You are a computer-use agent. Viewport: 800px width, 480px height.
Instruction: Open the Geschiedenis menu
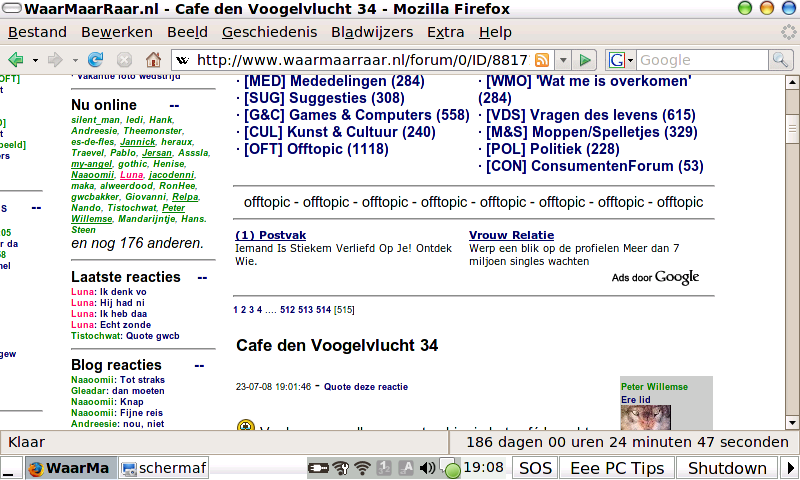[269, 32]
